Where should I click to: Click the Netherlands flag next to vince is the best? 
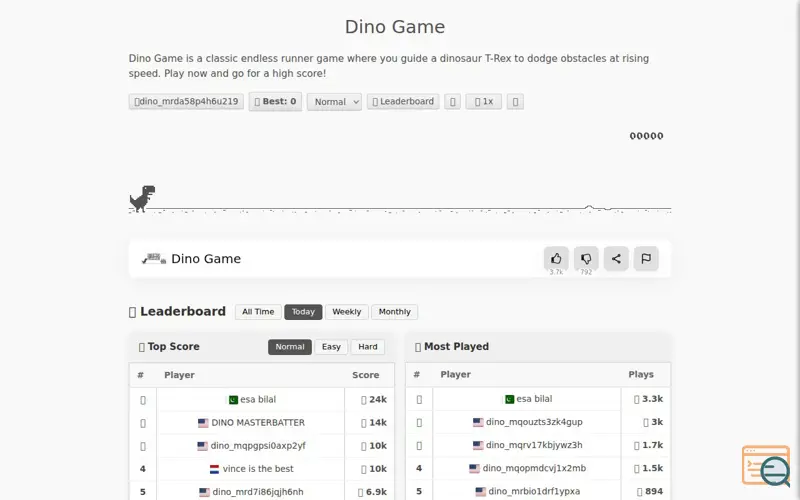tap(214, 469)
